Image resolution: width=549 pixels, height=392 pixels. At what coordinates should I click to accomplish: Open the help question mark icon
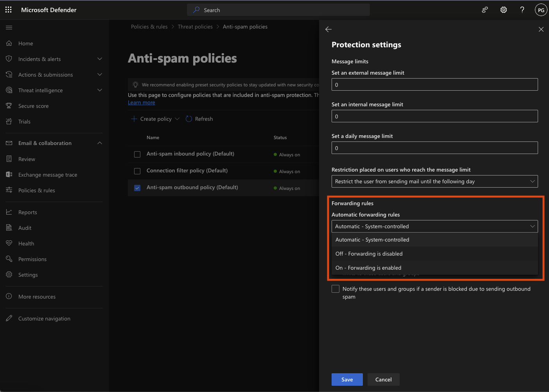pos(522,10)
